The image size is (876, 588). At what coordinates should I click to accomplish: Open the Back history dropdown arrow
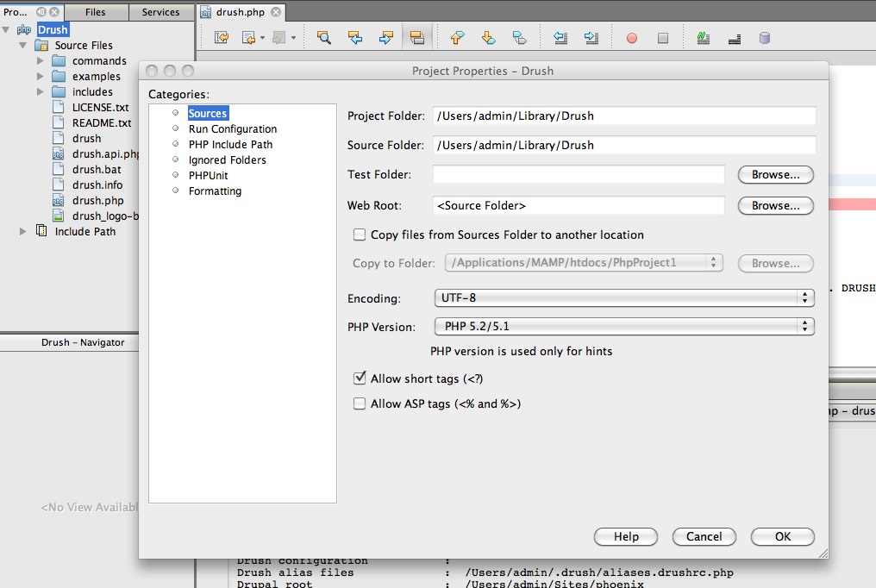pos(262,38)
